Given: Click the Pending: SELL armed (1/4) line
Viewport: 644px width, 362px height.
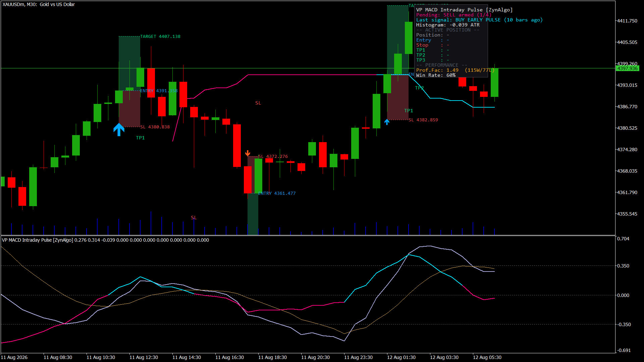Looking at the screenshot, I should pyautogui.click(x=454, y=15).
